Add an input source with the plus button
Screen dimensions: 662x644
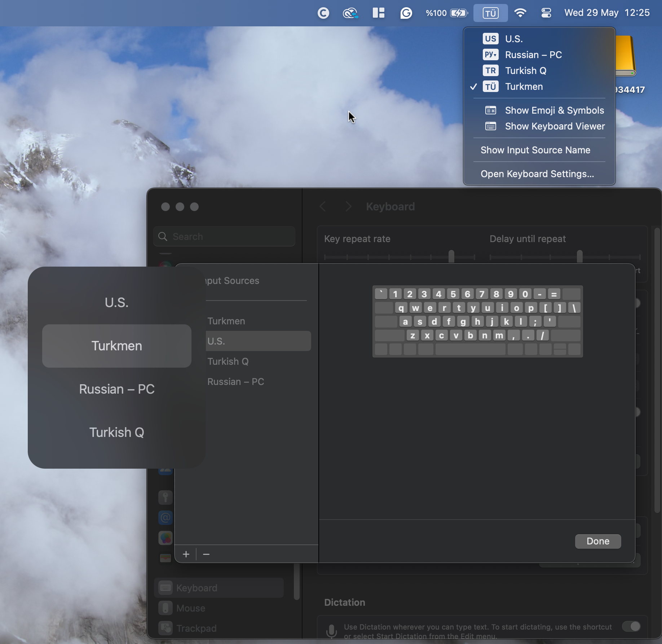point(186,554)
